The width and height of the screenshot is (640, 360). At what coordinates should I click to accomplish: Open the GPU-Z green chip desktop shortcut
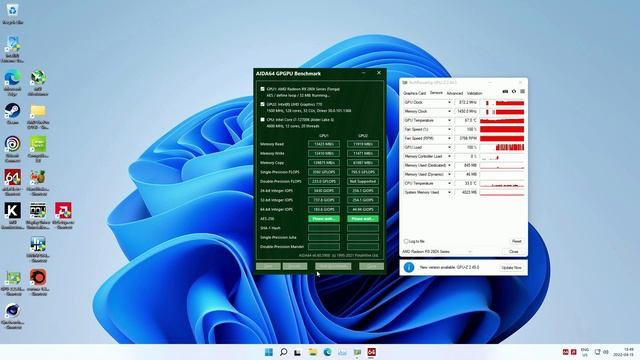tap(12, 282)
